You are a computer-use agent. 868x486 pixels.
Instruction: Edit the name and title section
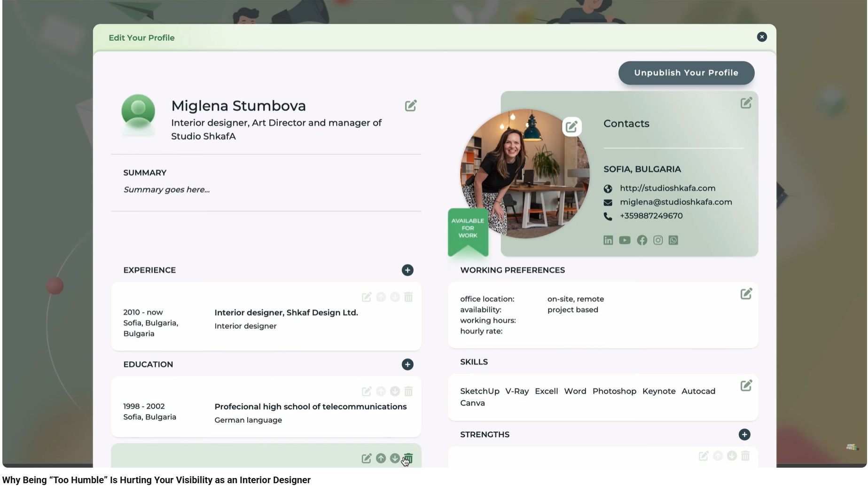tap(411, 105)
